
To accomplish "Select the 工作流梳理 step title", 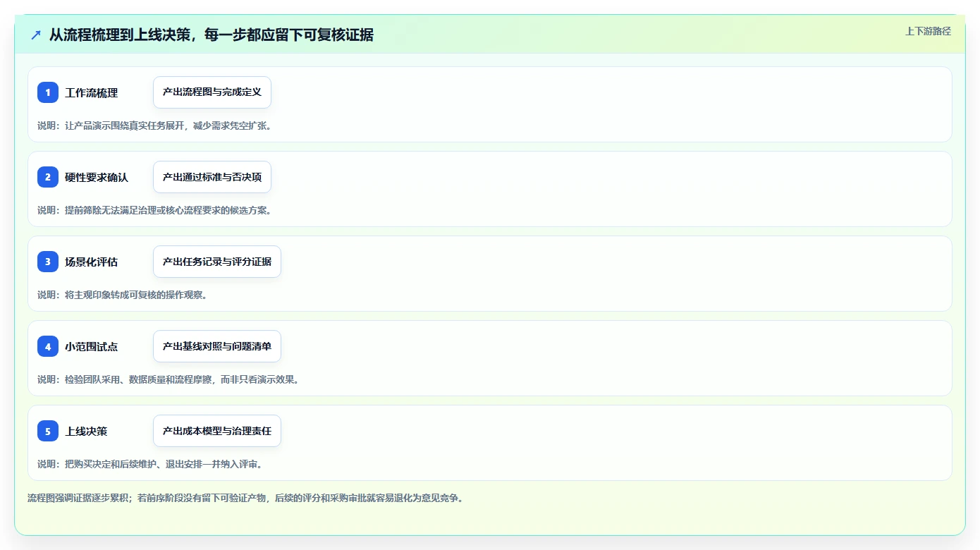I will (x=92, y=93).
